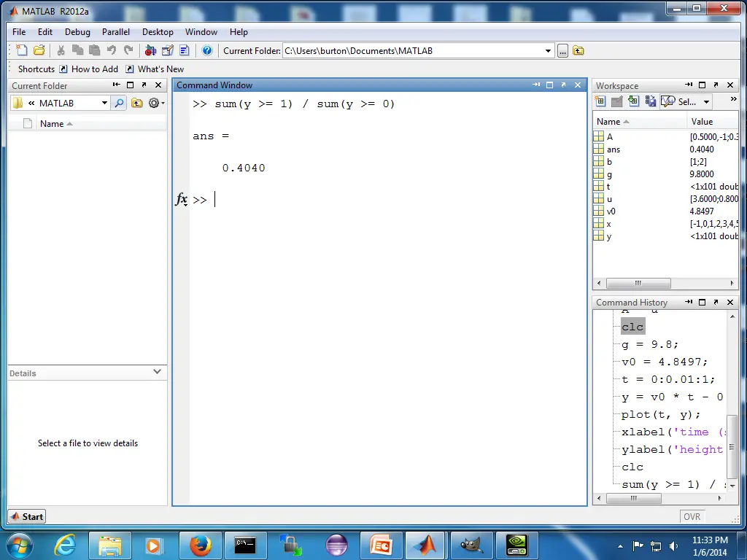This screenshot has width=747, height=560.
Task: Click the Workspace horizontal scrollbar thumb
Action: click(638, 284)
